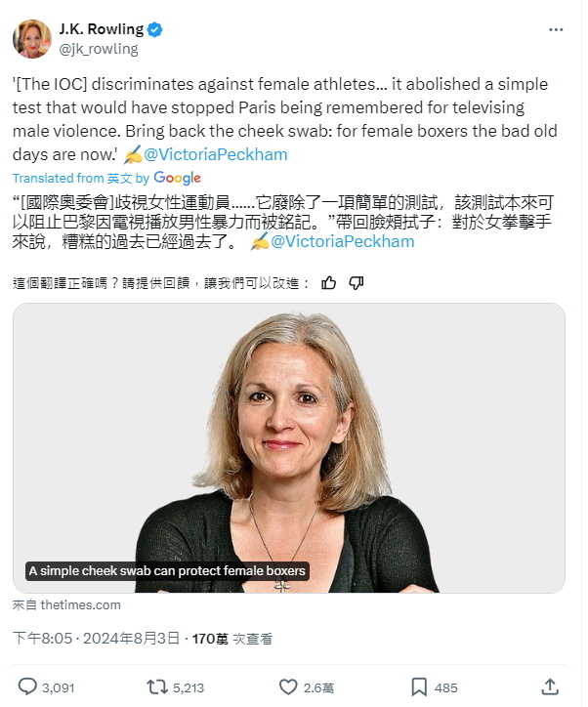
Task: Click the reply speech bubble icon
Action: coord(27,686)
